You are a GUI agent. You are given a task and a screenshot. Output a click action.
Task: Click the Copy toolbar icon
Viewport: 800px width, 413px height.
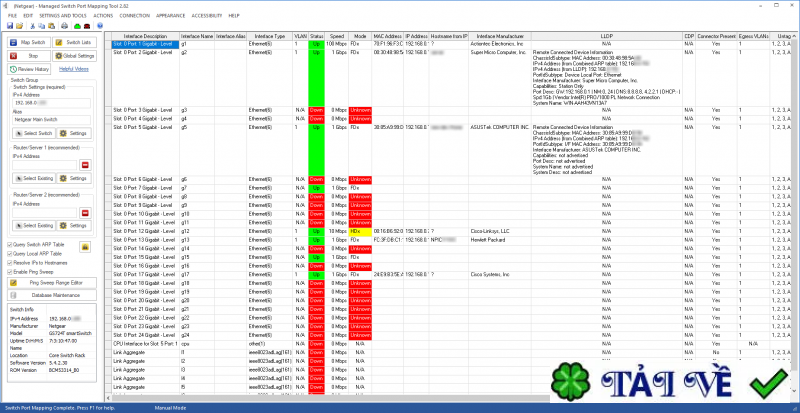coord(41,26)
